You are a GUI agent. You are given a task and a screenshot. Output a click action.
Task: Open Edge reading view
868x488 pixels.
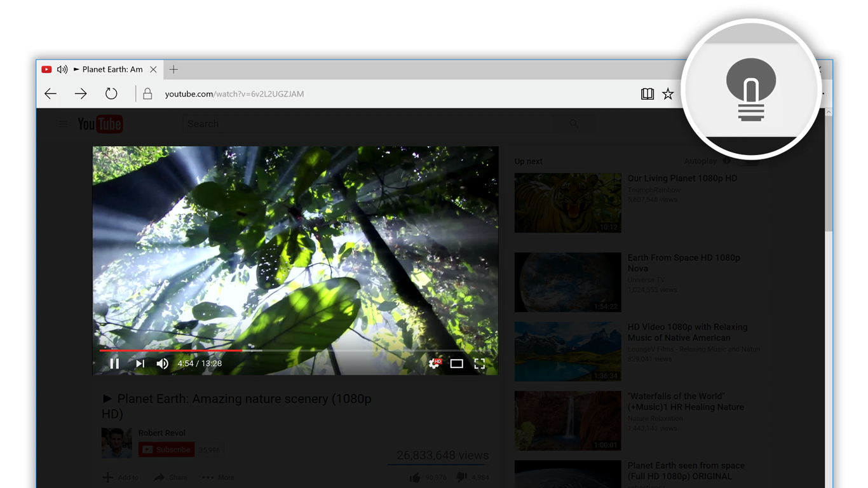point(647,93)
